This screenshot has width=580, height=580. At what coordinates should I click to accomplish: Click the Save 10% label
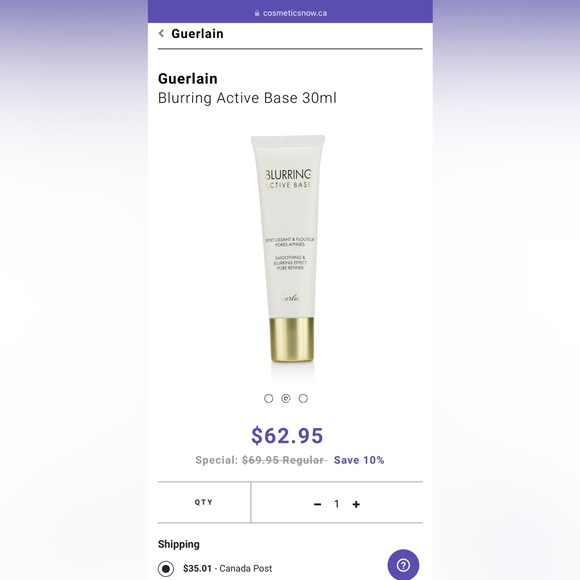pos(359,460)
